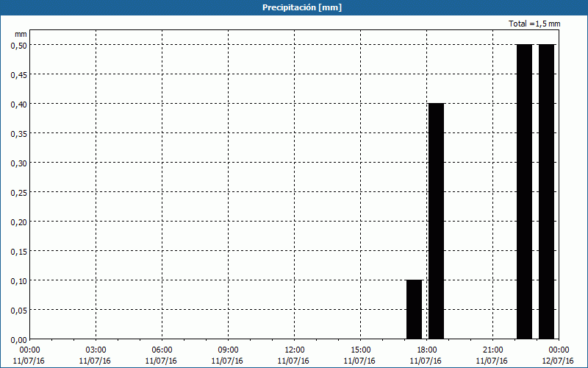Click the 0,00 y-axis label
This screenshot has width=588, height=368.
(x=19, y=340)
